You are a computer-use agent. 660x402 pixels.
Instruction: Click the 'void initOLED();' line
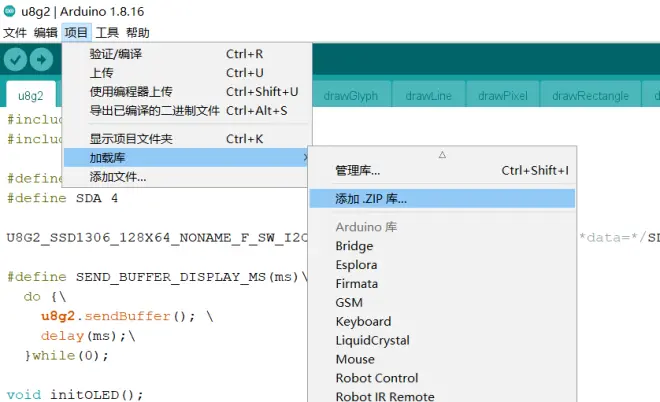[x=75, y=395]
